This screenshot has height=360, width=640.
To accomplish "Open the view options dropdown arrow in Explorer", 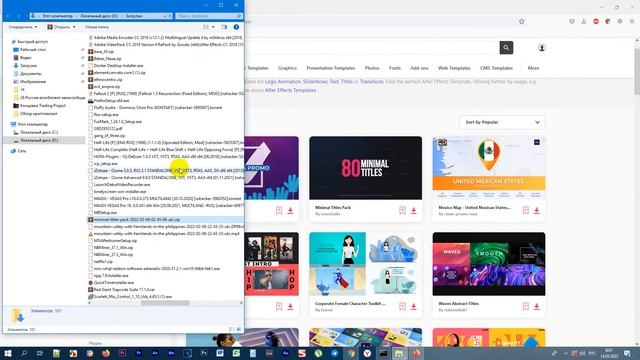I will 213,27.
